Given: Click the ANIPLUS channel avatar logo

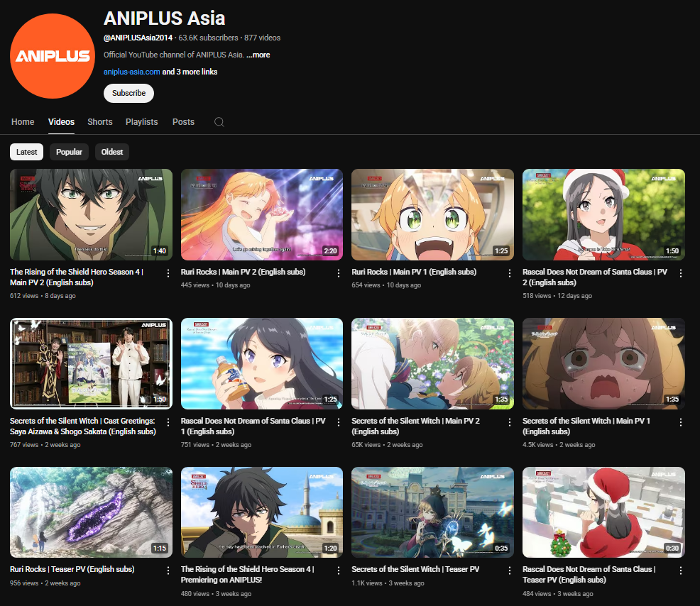Looking at the screenshot, I should click(x=53, y=56).
